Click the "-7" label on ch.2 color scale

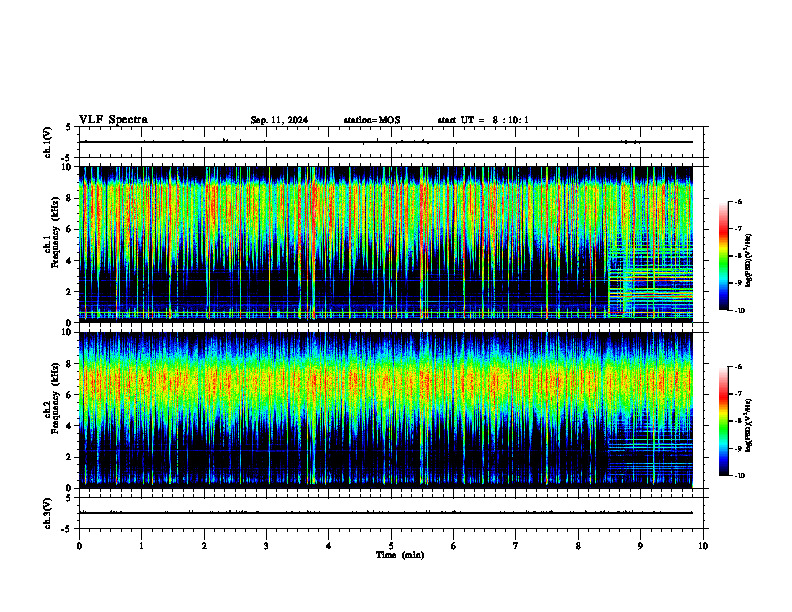point(738,394)
